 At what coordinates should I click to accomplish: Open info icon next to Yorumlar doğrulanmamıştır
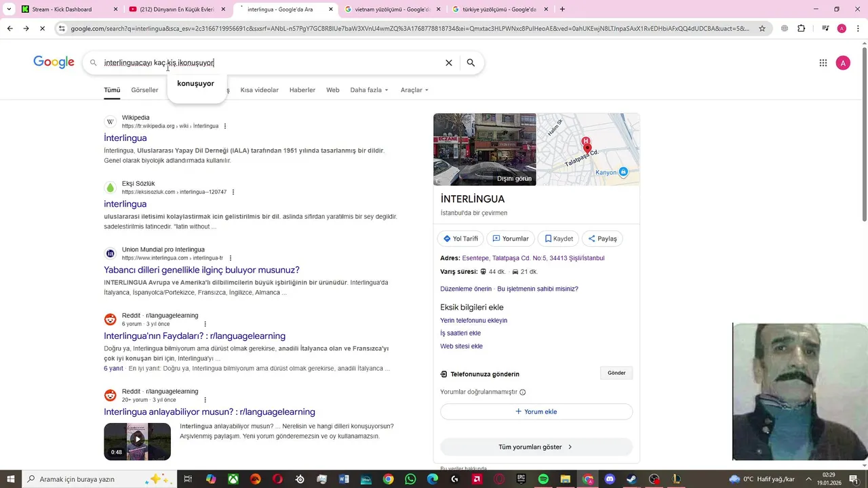pos(522,392)
